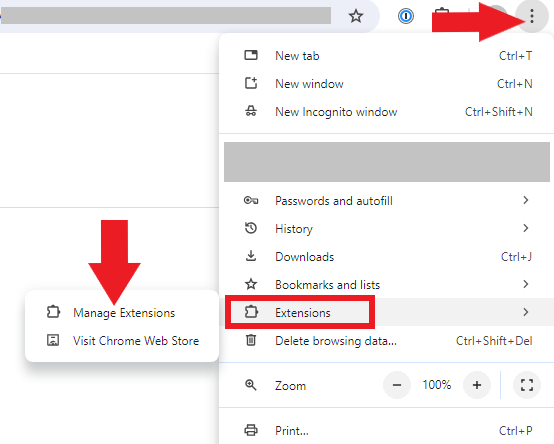This screenshot has height=444, width=554.
Task: Focus the browser address bar
Action: [x=165, y=16]
